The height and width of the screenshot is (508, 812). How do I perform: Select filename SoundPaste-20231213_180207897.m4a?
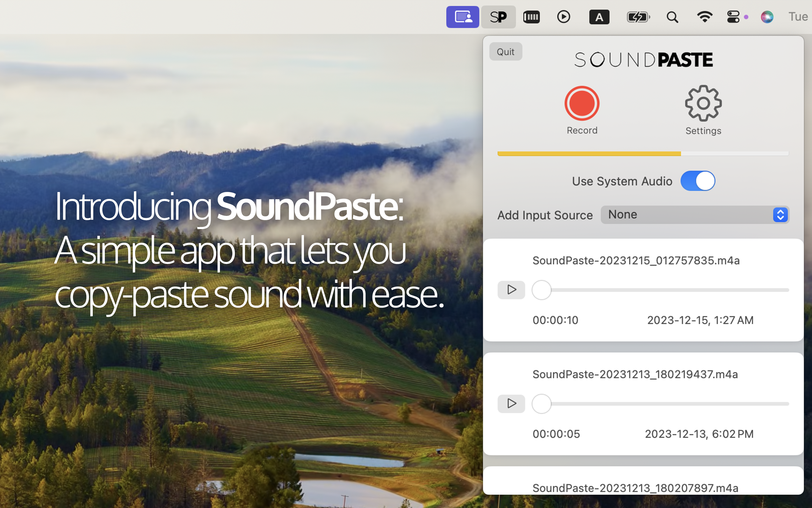tap(635, 488)
